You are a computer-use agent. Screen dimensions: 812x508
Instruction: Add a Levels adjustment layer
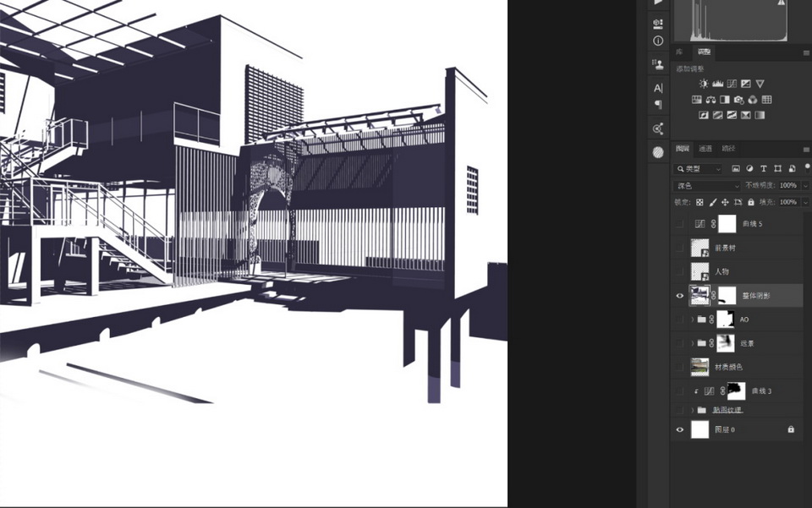(717, 84)
